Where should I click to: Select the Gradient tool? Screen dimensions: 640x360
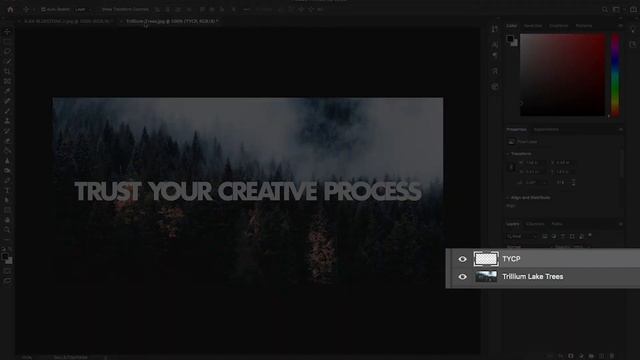click(x=7, y=151)
